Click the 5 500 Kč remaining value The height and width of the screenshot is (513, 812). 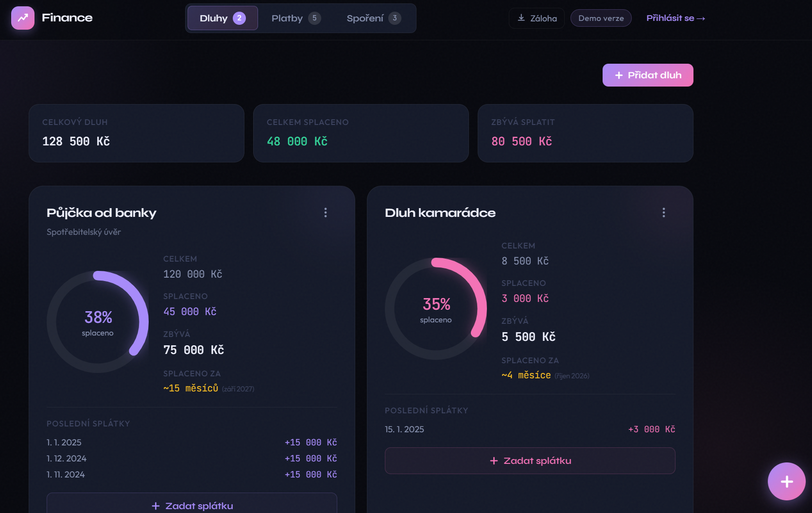529,337
